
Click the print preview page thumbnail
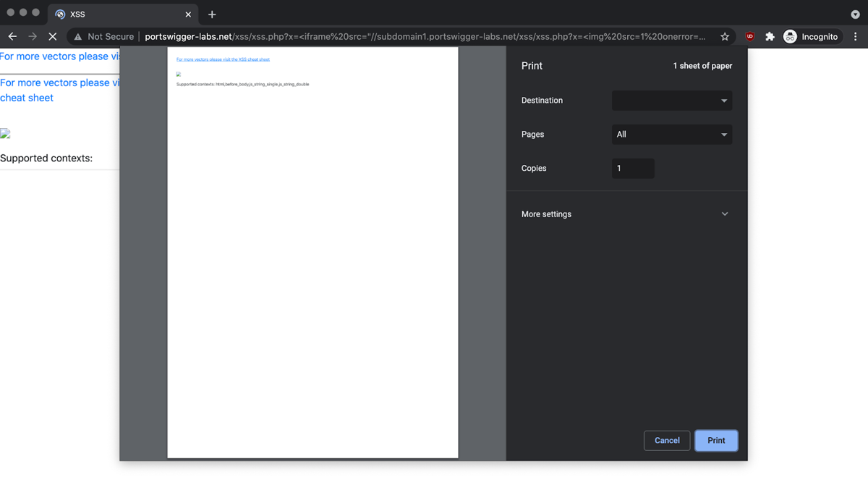coord(312,252)
